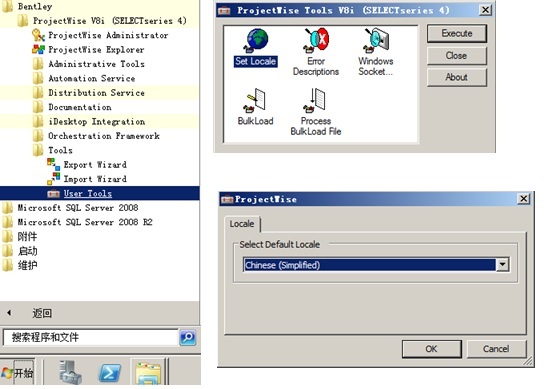Confirm locale with OK button
547x389 pixels.
[432, 349]
